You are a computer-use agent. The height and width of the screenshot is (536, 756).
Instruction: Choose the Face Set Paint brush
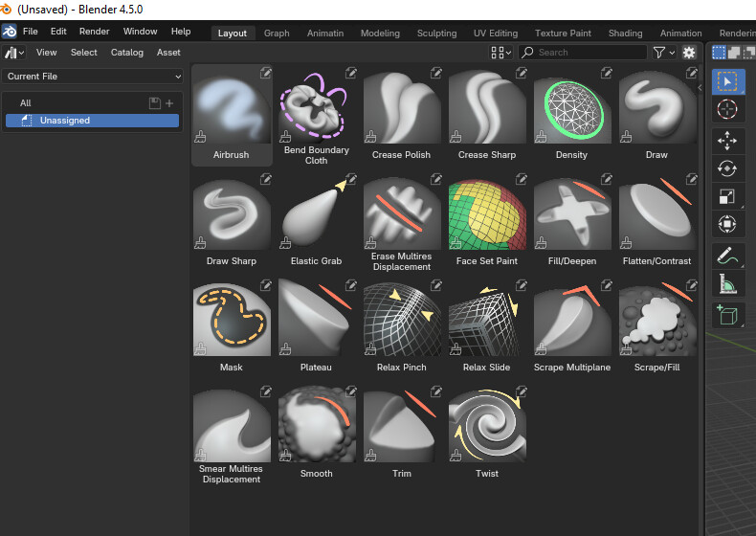tap(487, 221)
